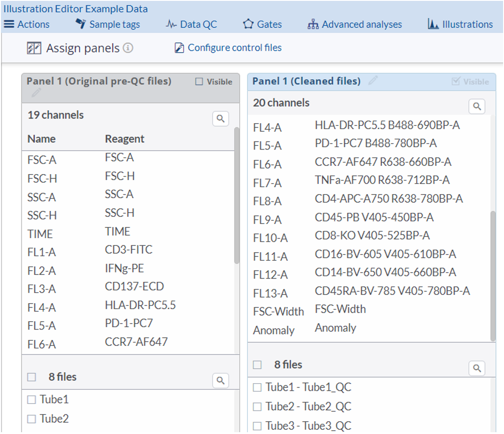Click the info icon beside Assign panels

128,48
